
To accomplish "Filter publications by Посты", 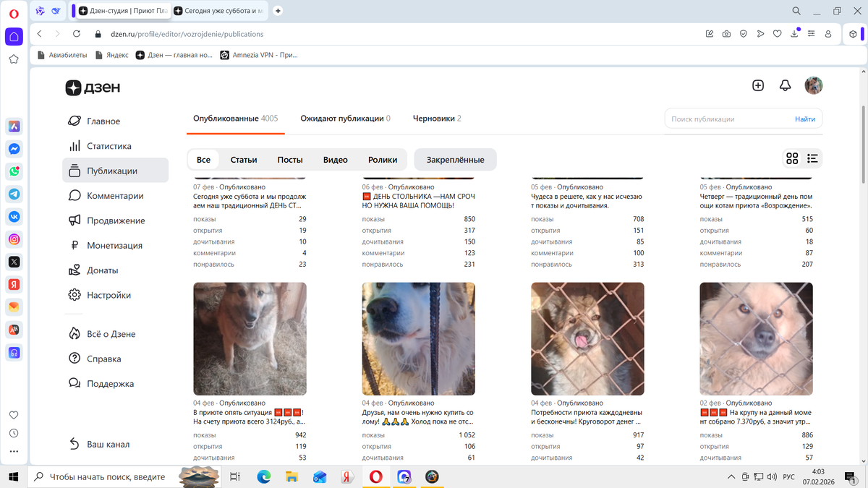I will (290, 160).
